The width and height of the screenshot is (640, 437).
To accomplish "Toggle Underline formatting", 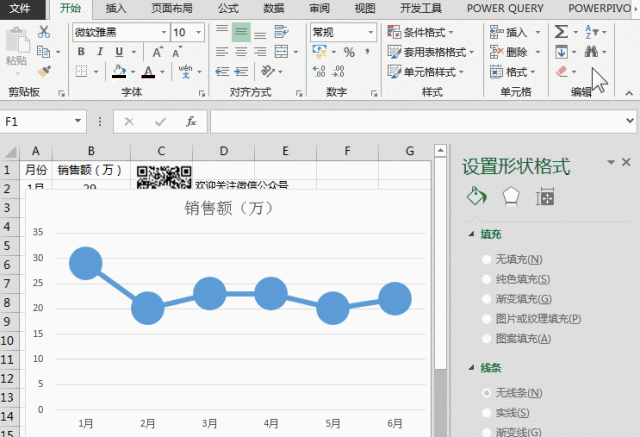I will 119,52.
